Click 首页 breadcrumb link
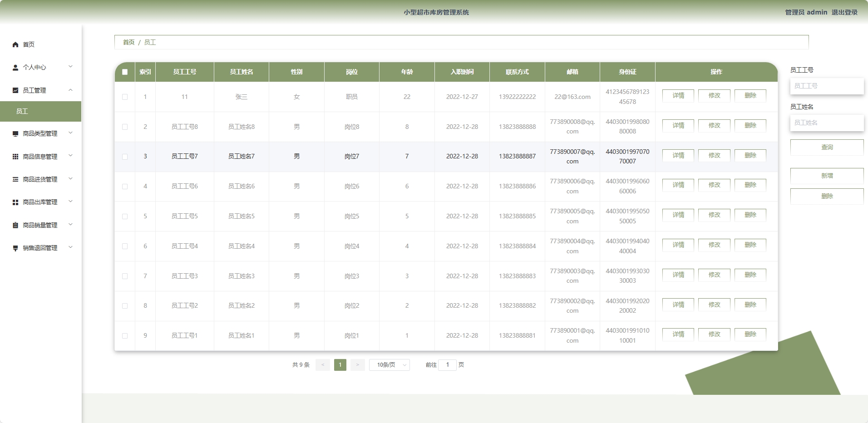Viewport: 868px width, 423px height. pos(129,42)
